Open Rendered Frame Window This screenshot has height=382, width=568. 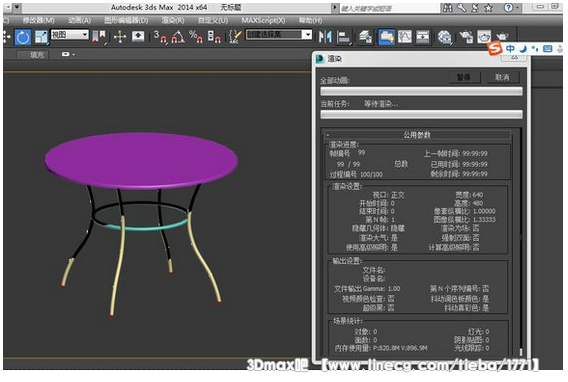484,37
